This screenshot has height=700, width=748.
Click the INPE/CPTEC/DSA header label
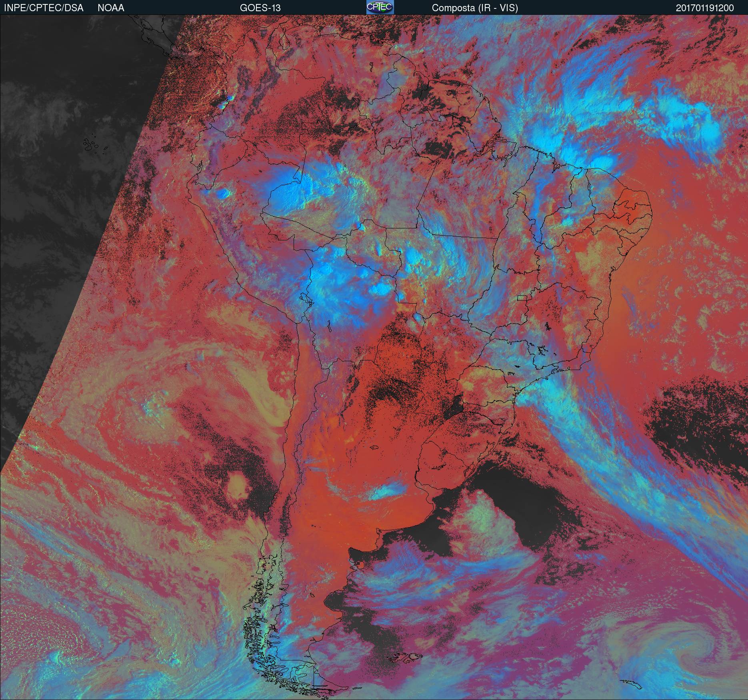[x=44, y=8]
